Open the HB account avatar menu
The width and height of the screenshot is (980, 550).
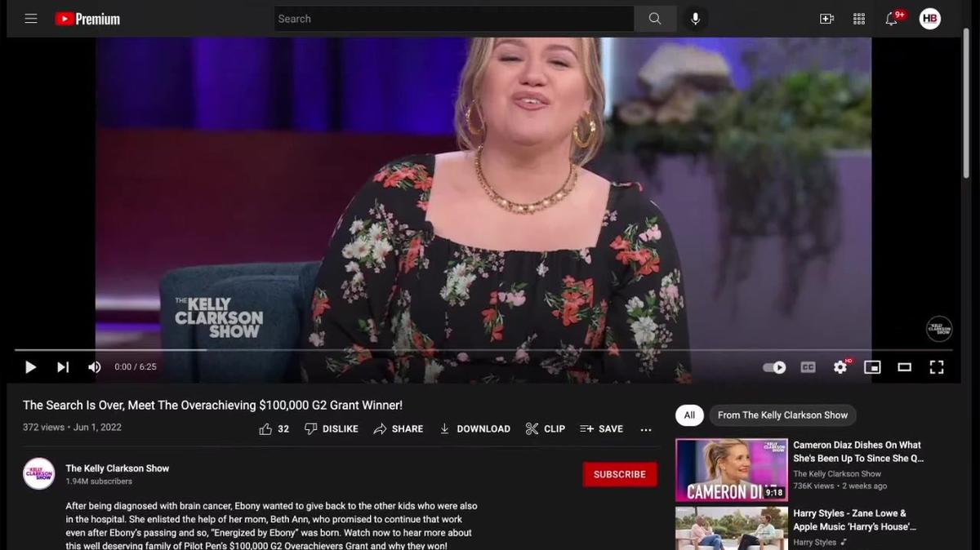click(x=930, y=19)
